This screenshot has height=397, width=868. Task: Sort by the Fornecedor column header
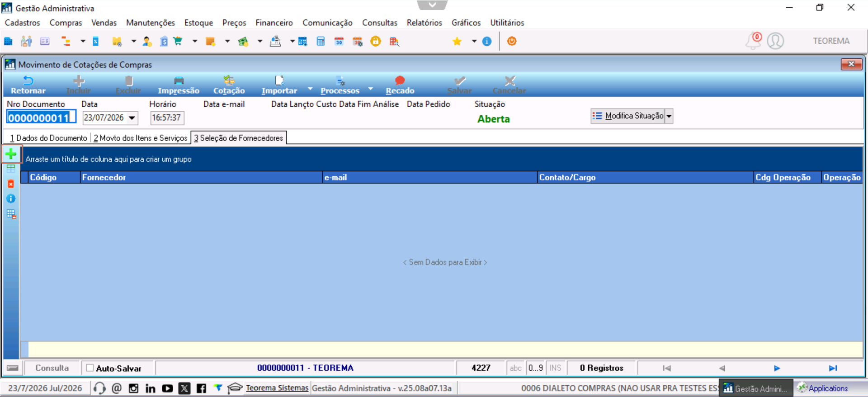pyautogui.click(x=201, y=177)
